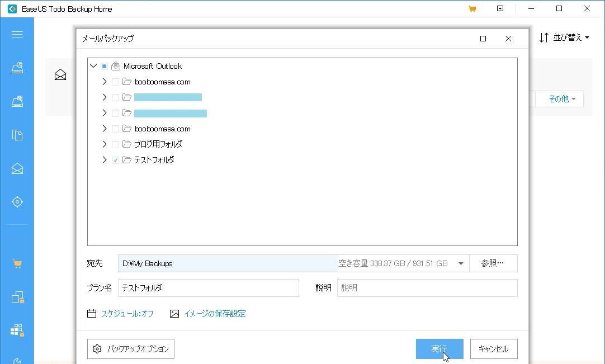Check the second redacted folder checkbox
The image size is (605, 364).
(115, 113)
